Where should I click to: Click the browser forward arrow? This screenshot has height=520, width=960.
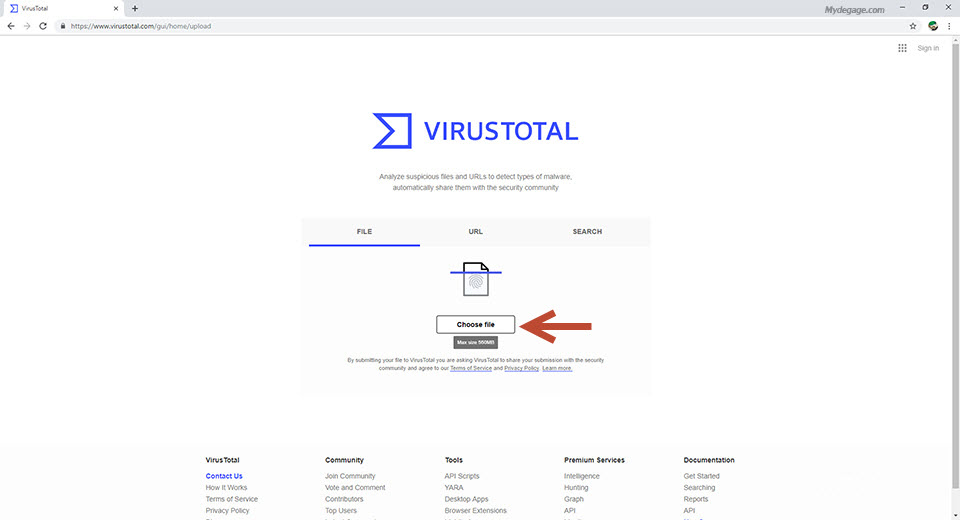tap(27, 26)
